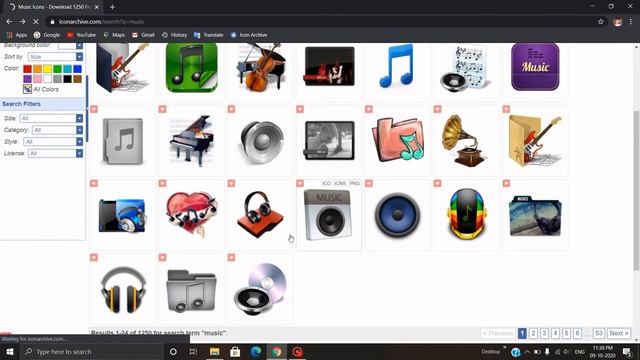This screenshot has height=360, width=640.
Task: Expand the Category filter dropdown
Action: coord(58,130)
